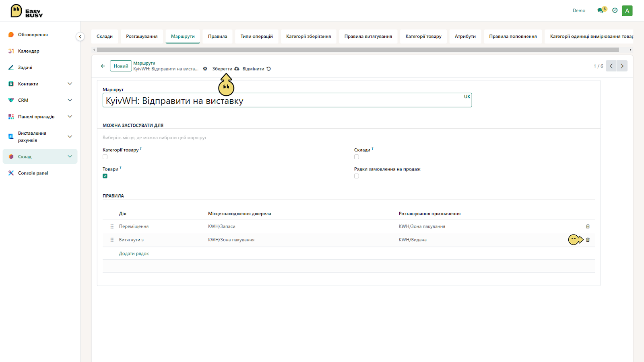Screen dimensions: 644x362
Task: Open the Правила tab
Action: tap(217, 36)
